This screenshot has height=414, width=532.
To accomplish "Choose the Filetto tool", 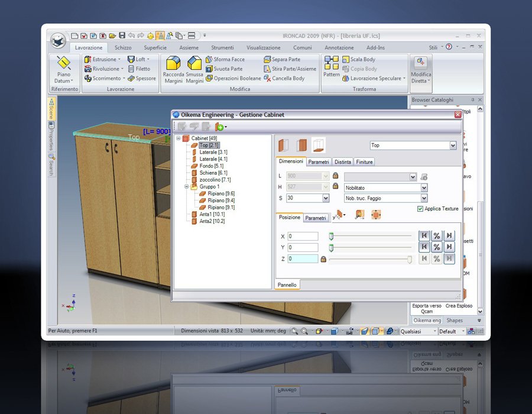I will (139, 69).
